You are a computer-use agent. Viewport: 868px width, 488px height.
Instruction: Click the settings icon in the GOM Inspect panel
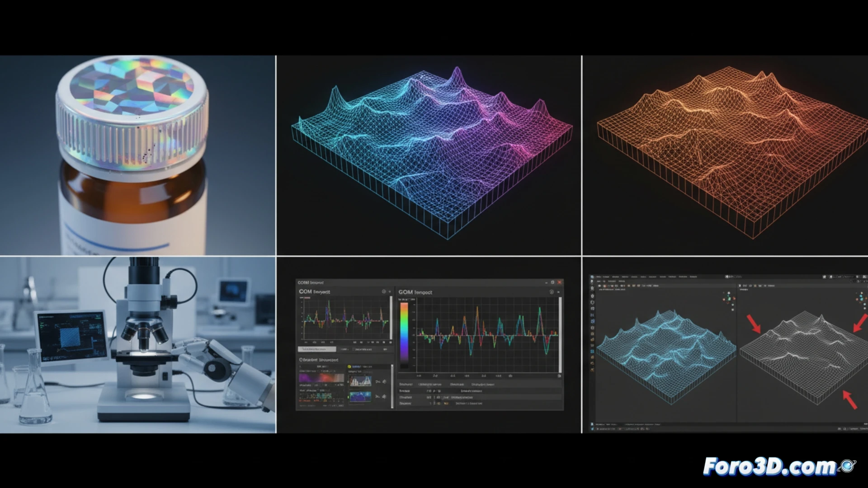point(552,291)
